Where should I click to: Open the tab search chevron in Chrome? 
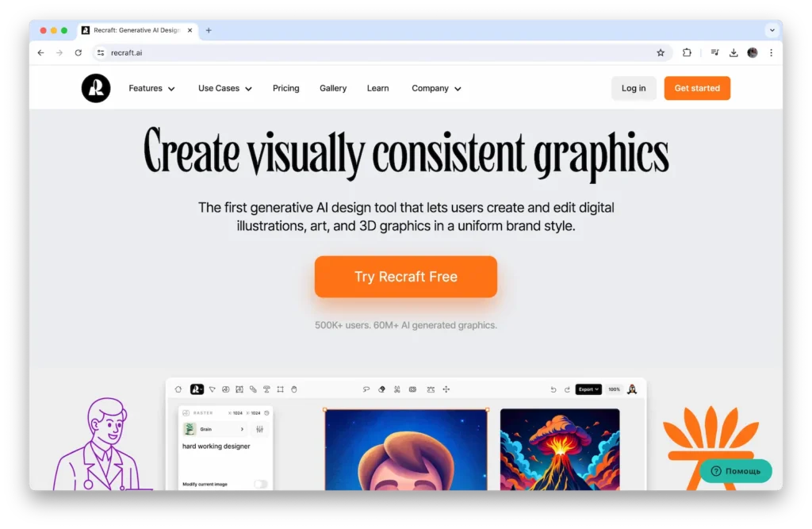(x=772, y=30)
